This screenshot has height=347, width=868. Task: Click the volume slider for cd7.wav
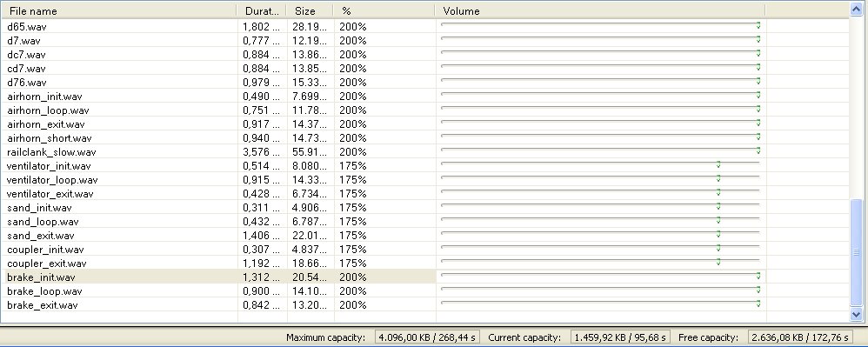click(x=600, y=66)
